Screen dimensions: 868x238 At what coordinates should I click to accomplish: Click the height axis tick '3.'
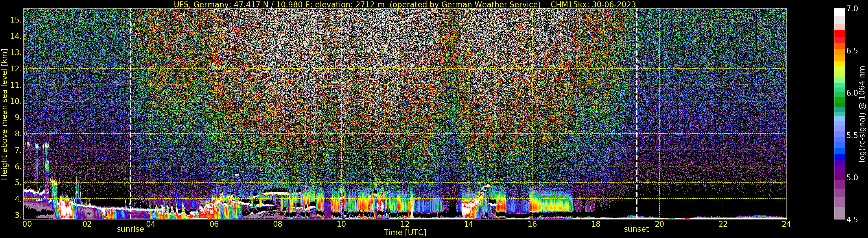(18, 215)
